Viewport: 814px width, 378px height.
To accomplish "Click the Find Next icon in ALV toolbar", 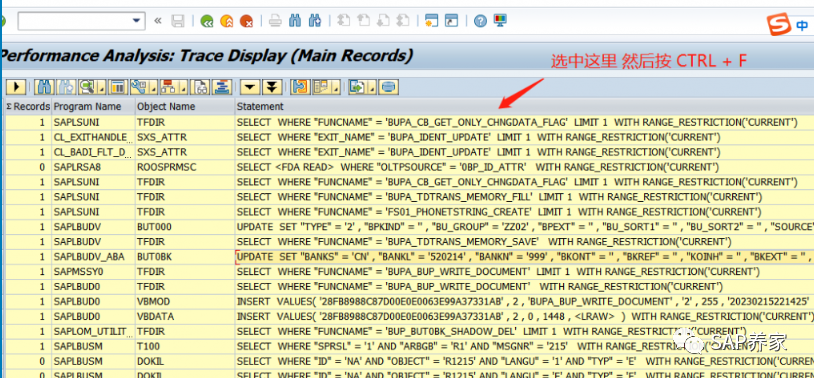I will 66,87.
